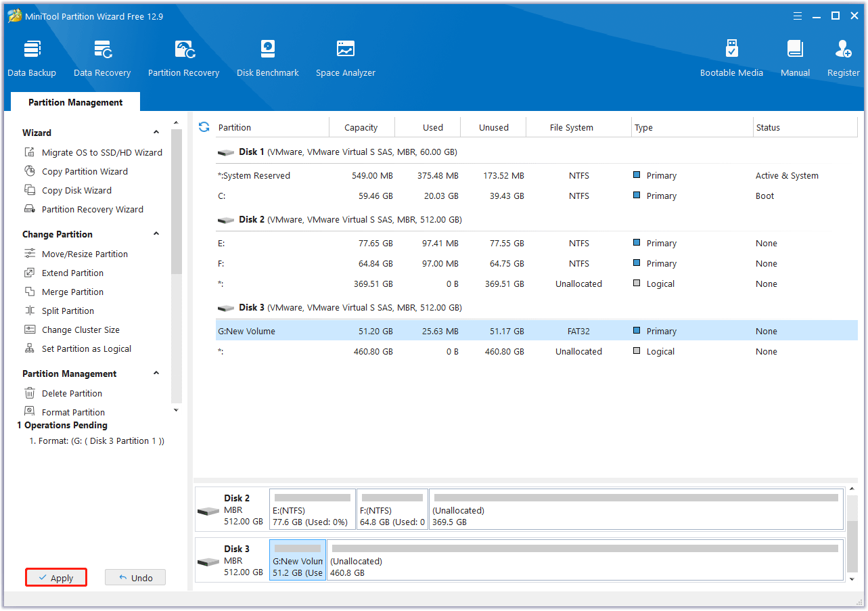The width and height of the screenshot is (868, 611).
Task: Choose Delete Partition
Action: (63, 393)
